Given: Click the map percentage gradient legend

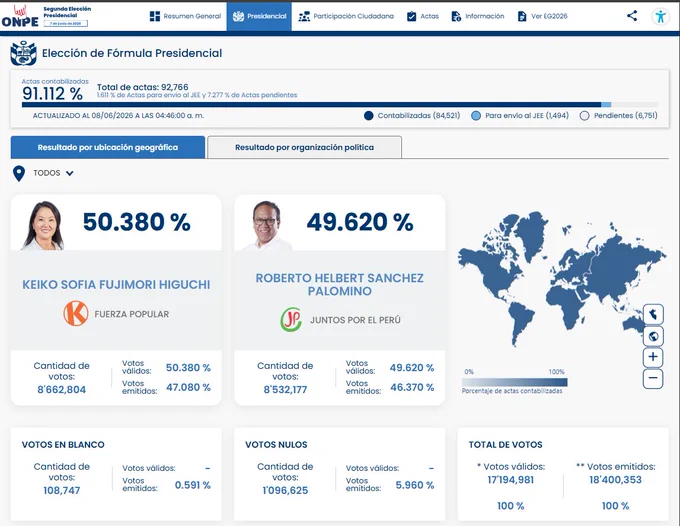Looking at the screenshot, I should pyautogui.click(x=514, y=382).
